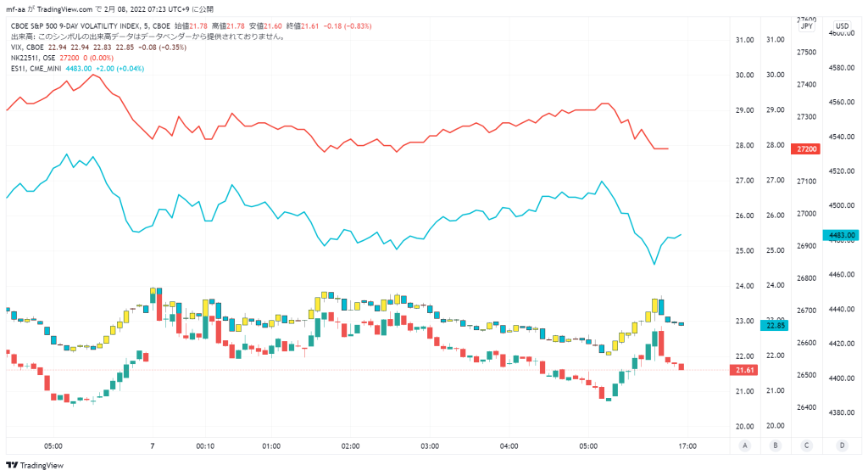Select scale C button

point(807,445)
